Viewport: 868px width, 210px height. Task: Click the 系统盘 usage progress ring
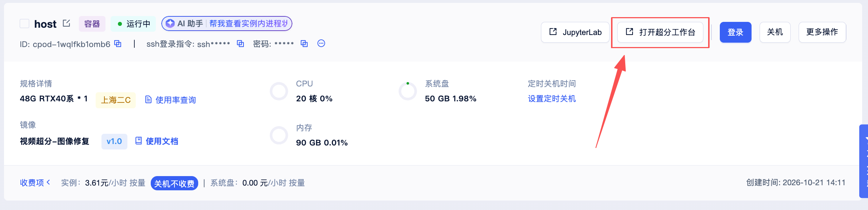(408, 92)
